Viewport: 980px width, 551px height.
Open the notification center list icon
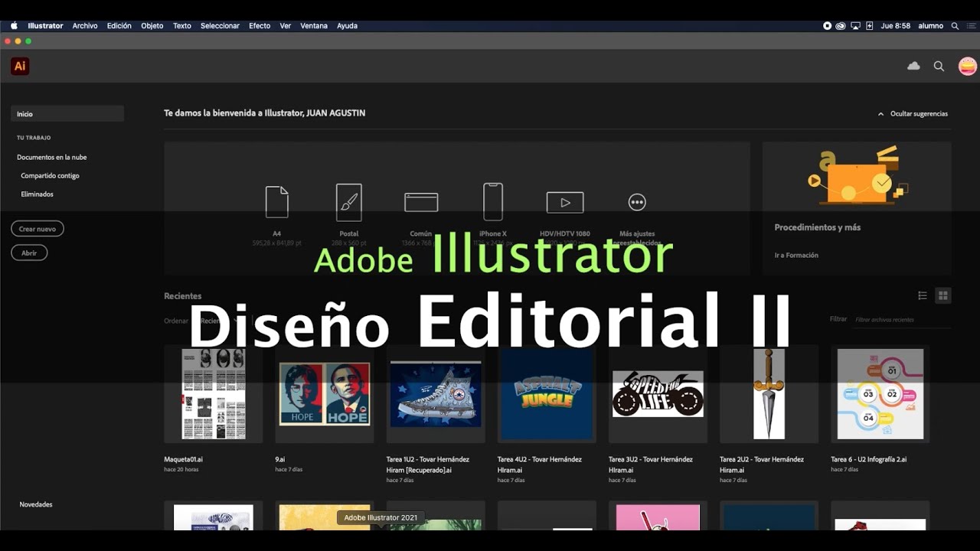(x=972, y=25)
